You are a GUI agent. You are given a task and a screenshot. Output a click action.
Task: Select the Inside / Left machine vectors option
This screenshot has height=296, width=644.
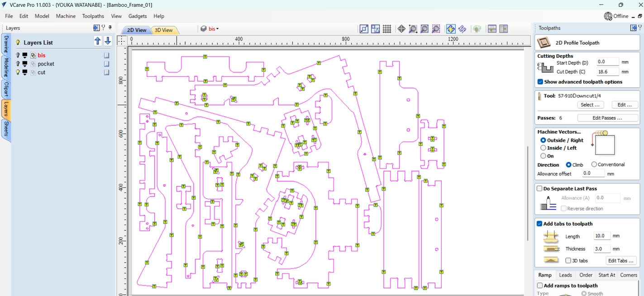pyautogui.click(x=544, y=148)
